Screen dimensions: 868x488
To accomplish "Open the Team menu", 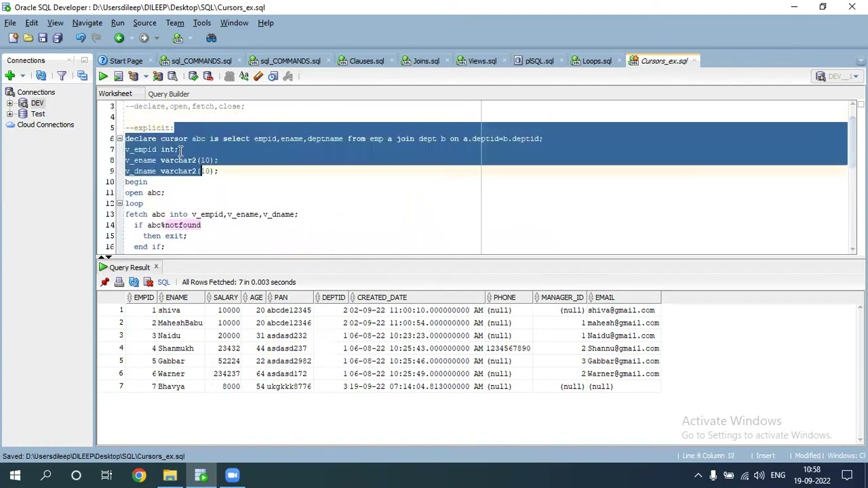I will click(x=175, y=22).
